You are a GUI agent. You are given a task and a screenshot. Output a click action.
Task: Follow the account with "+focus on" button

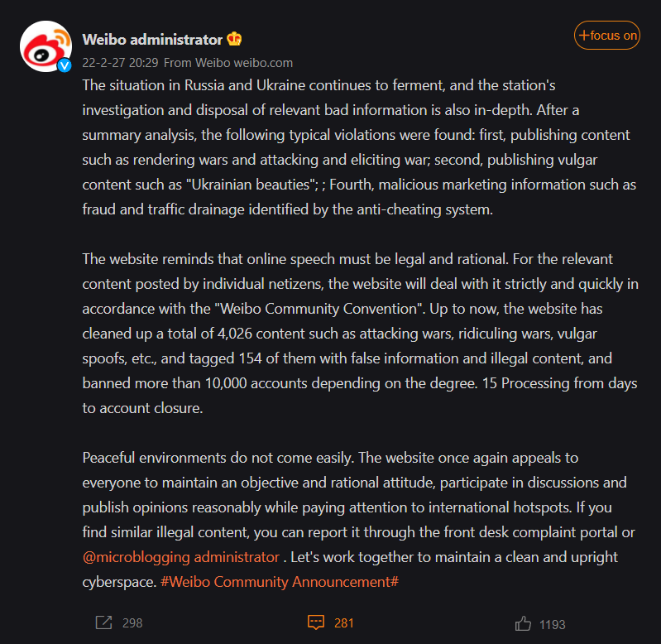(607, 35)
